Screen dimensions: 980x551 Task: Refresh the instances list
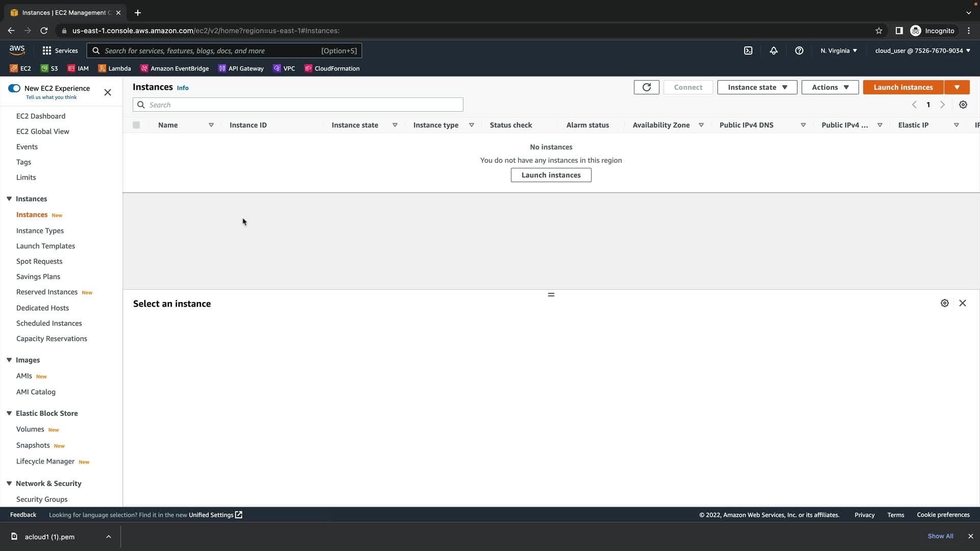click(x=646, y=87)
